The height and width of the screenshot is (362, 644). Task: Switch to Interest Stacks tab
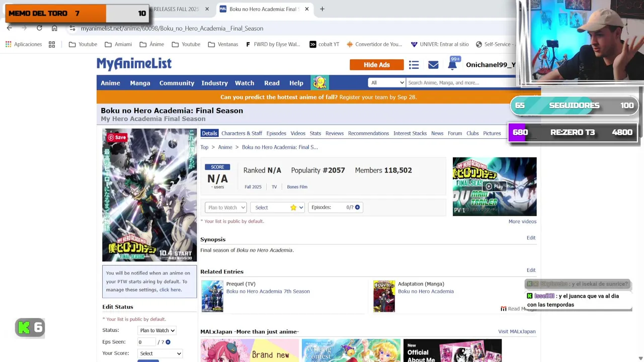click(410, 133)
